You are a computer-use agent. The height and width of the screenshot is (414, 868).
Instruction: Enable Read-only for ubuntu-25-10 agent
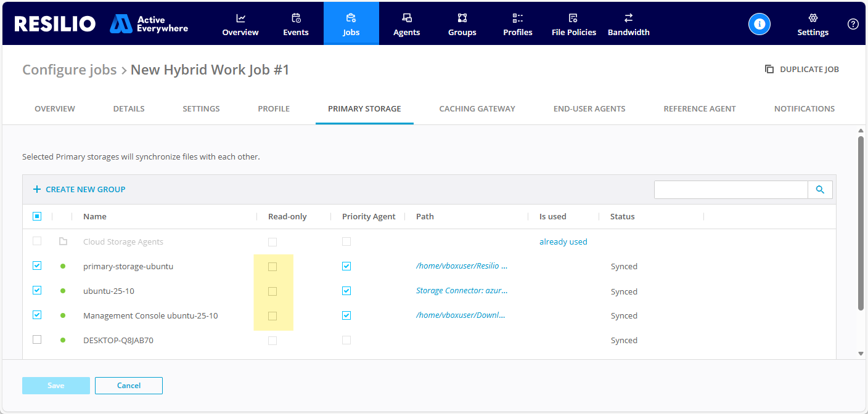[x=272, y=291]
